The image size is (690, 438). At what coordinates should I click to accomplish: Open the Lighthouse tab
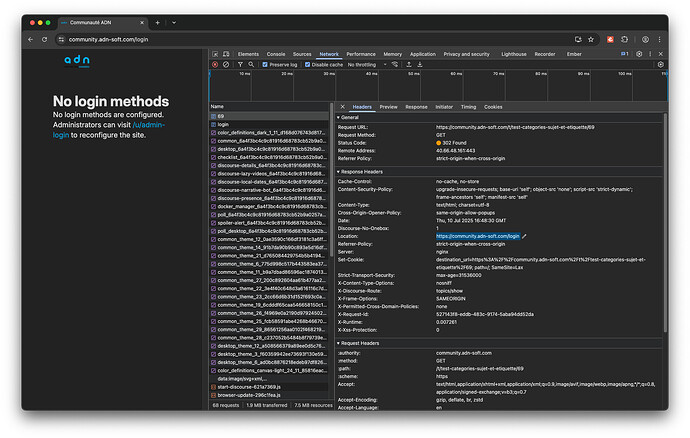514,54
